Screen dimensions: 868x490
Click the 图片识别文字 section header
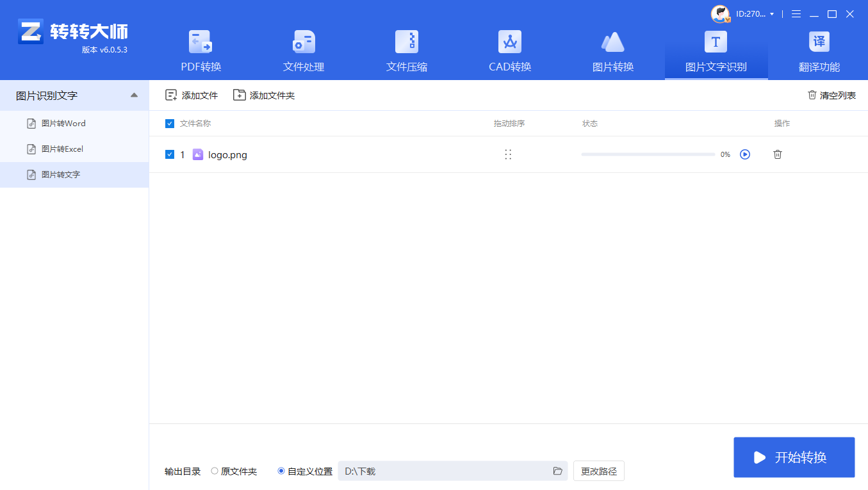[74, 95]
